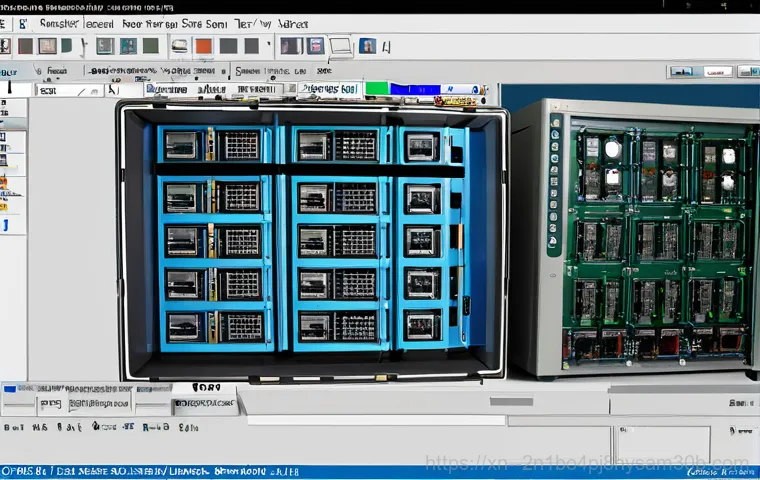Click the monitor outline toolbar icon

tap(341, 47)
